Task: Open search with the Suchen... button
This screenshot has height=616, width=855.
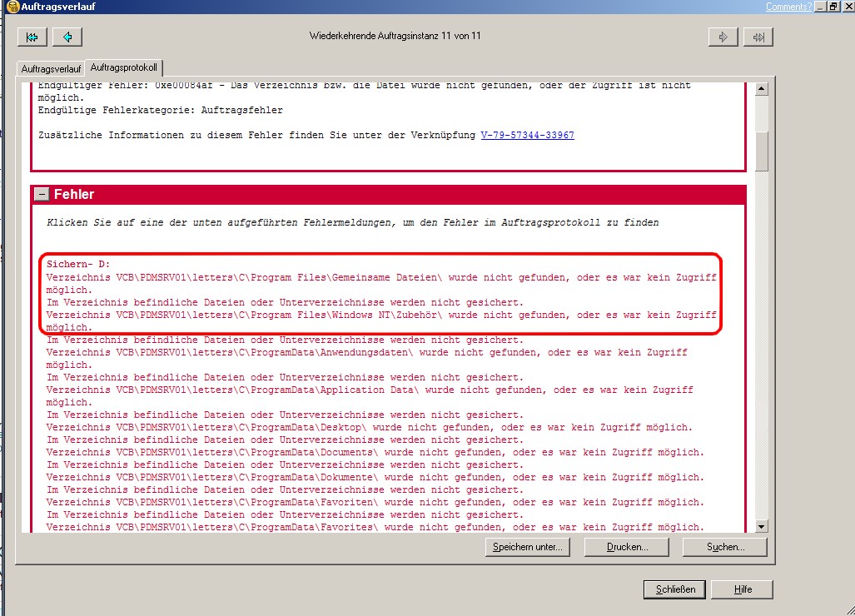Action: coord(724,547)
